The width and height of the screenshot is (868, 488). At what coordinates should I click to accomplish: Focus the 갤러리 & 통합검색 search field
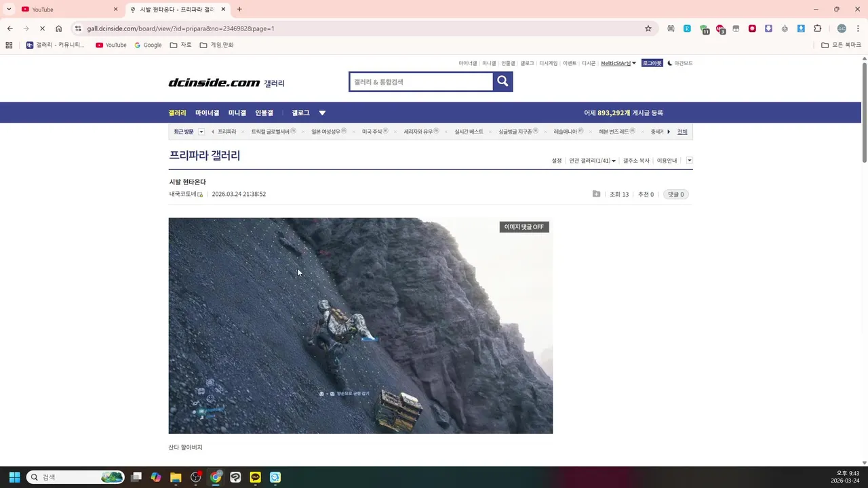[421, 82]
